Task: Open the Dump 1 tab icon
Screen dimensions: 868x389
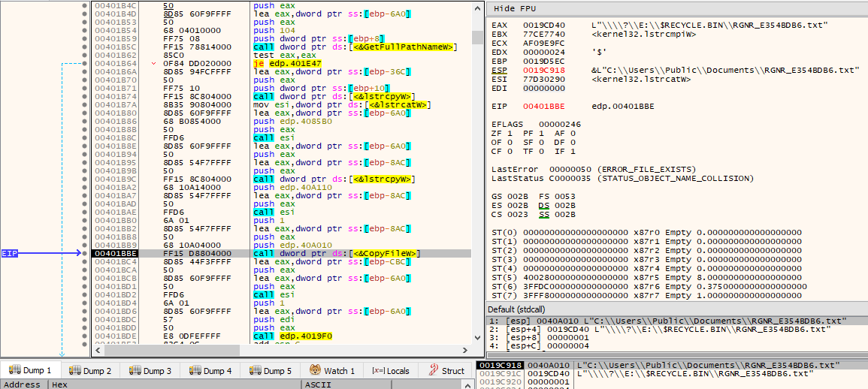Action: (14, 370)
